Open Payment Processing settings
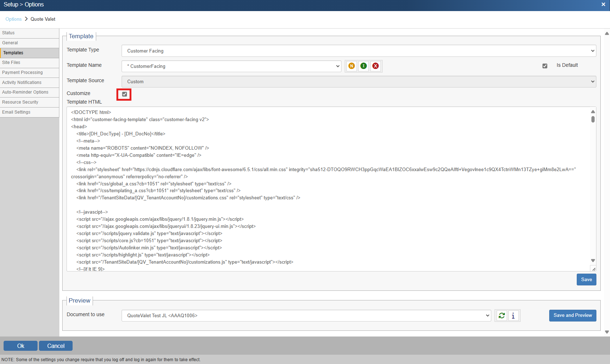Image resolution: width=610 pixels, height=364 pixels. tap(29, 73)
